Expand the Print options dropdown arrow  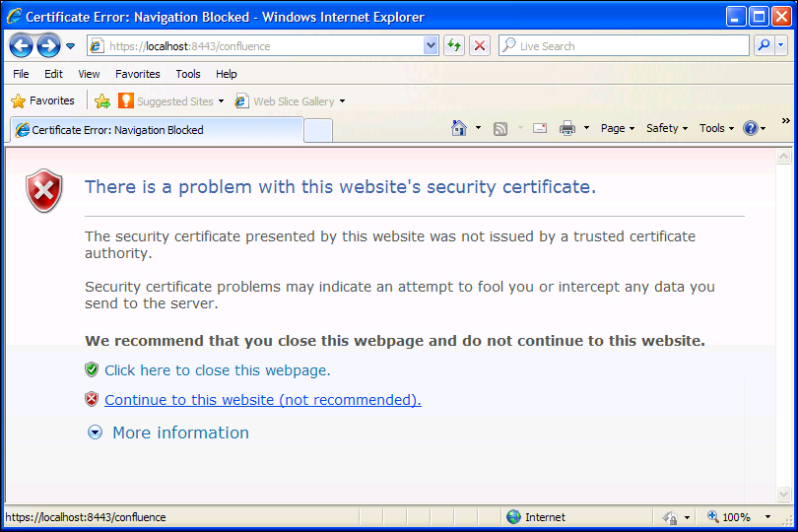coord(586,128)
